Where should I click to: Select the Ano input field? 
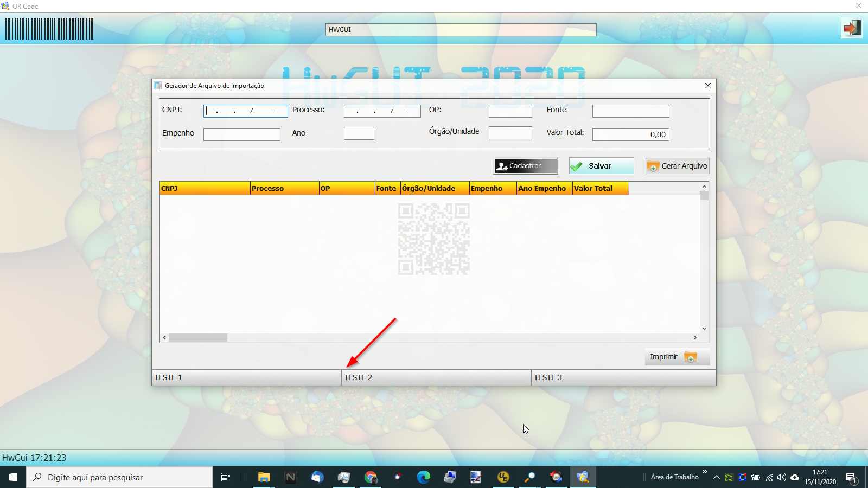[359, 133]
